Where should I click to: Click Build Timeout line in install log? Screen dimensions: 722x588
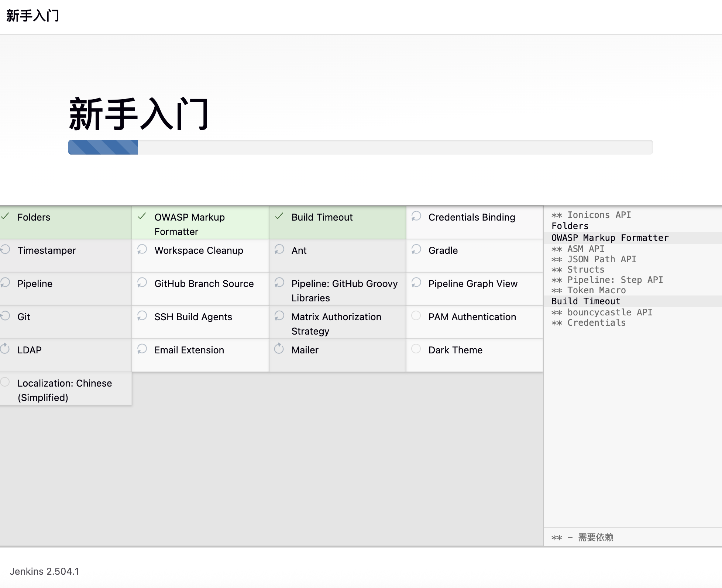pyautogui.click(x=586, y=301)
